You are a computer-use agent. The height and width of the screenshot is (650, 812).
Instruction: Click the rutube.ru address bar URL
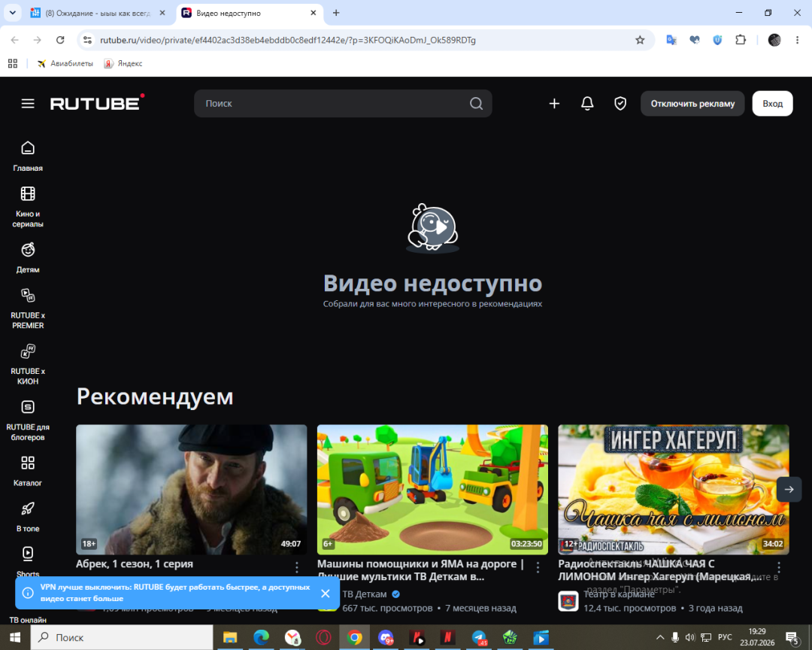click(288, 40)
